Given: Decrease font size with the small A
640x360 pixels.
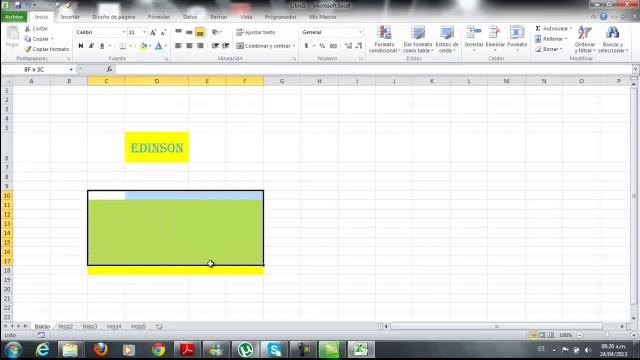Looking at the screenshot, I should pyautogui.click(x=163, y=32).
